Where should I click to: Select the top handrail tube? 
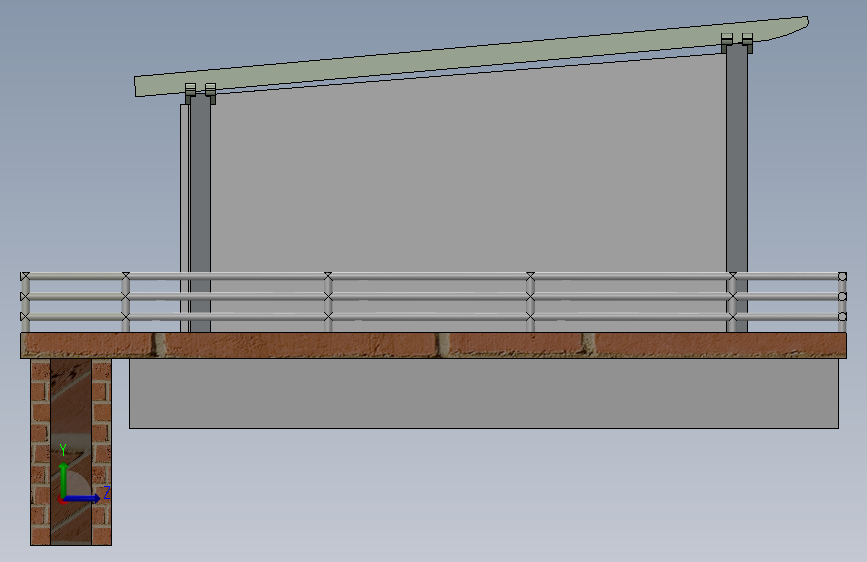point(434,275)
